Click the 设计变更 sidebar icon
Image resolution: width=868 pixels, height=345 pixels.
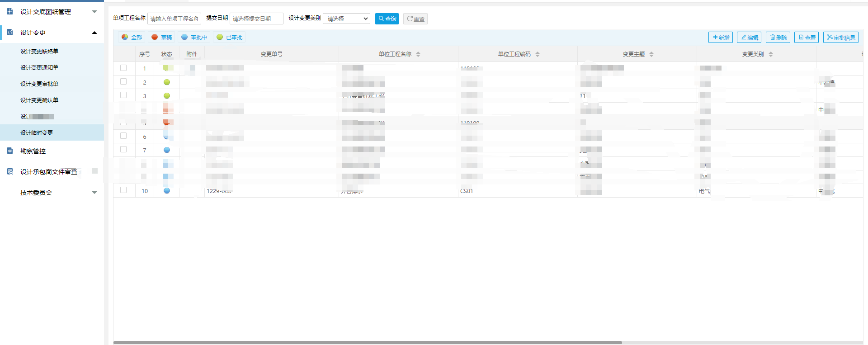(10, 32)
